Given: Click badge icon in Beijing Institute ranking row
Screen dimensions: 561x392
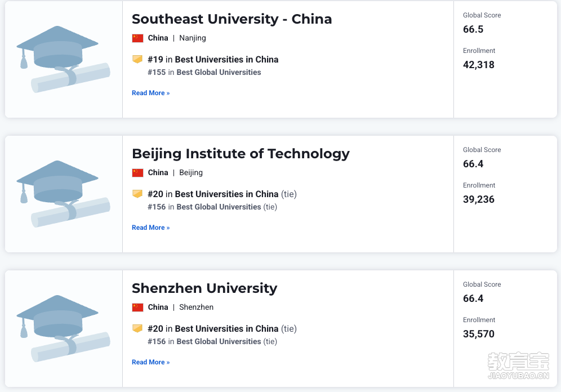Looking at the screenshot, I should click(x=137, y=194).
